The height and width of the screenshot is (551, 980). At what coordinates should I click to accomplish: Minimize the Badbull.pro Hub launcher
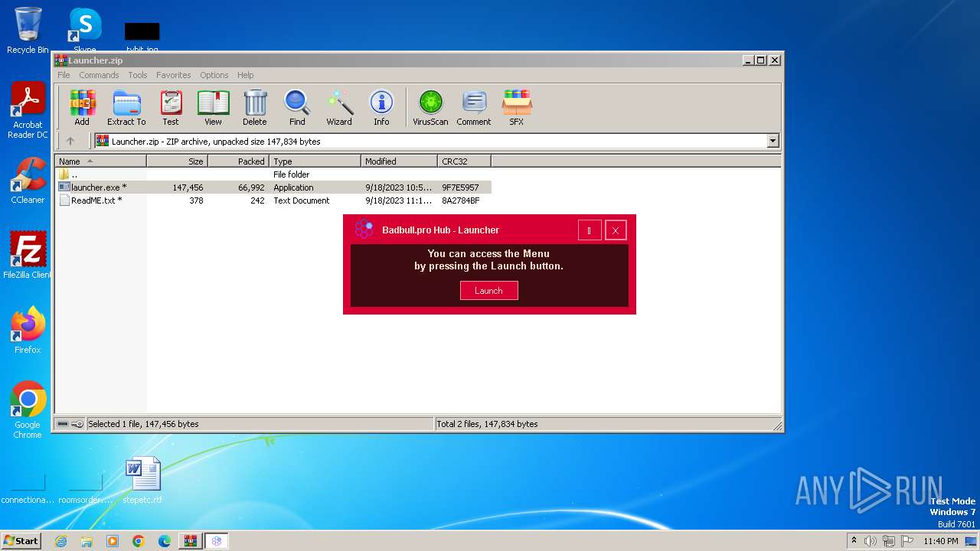[x=590, y=230]
